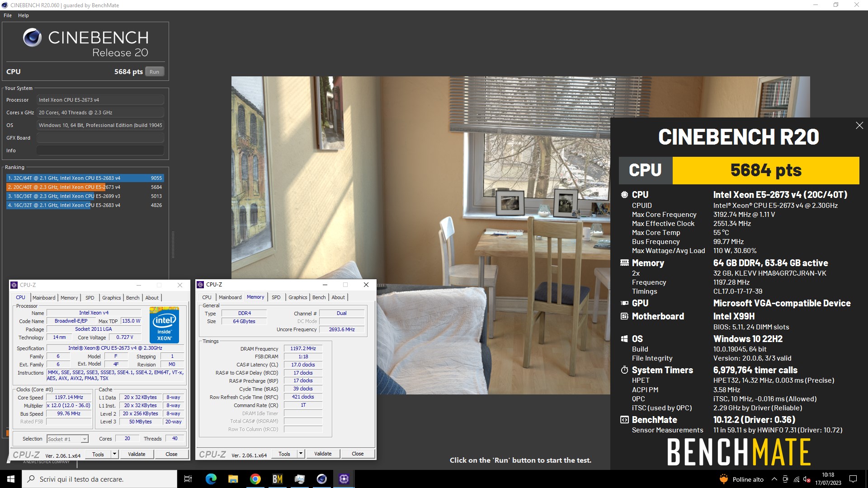Viewport: 868px width, 488px height.
Task: Show hidden system tray icons
Action: [774, 479]
